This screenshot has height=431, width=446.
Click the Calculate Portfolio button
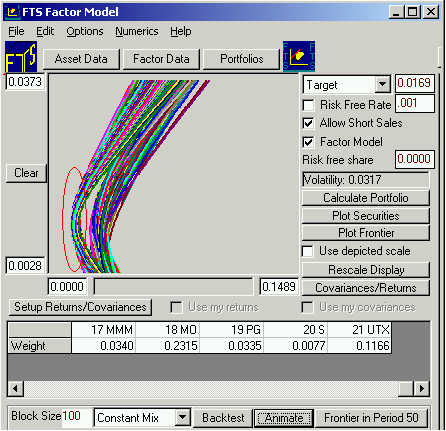coord(366,198)
